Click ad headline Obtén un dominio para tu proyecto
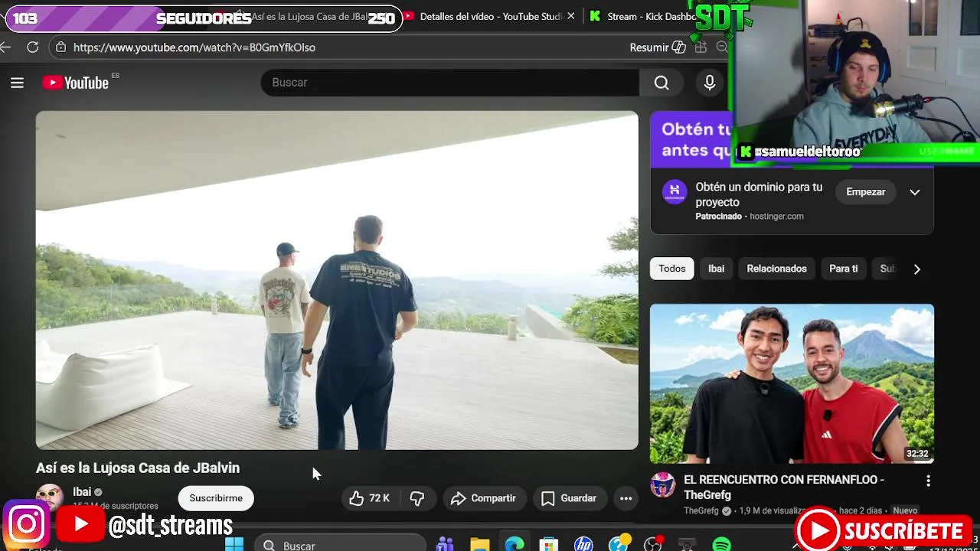Image resolution: width=980 pixels, height=551 pixels. [759, 194]
